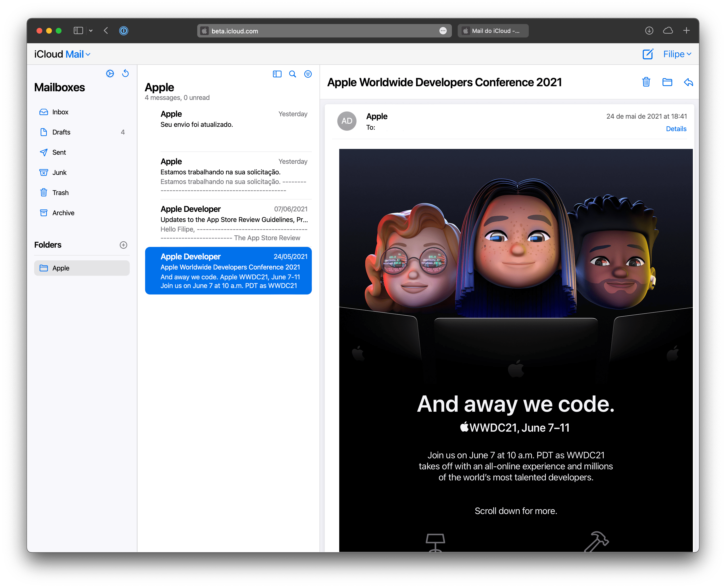Click the Apple Developer email preview
The width and height of the screenshot is (726, 588).
tap(230, 271)
